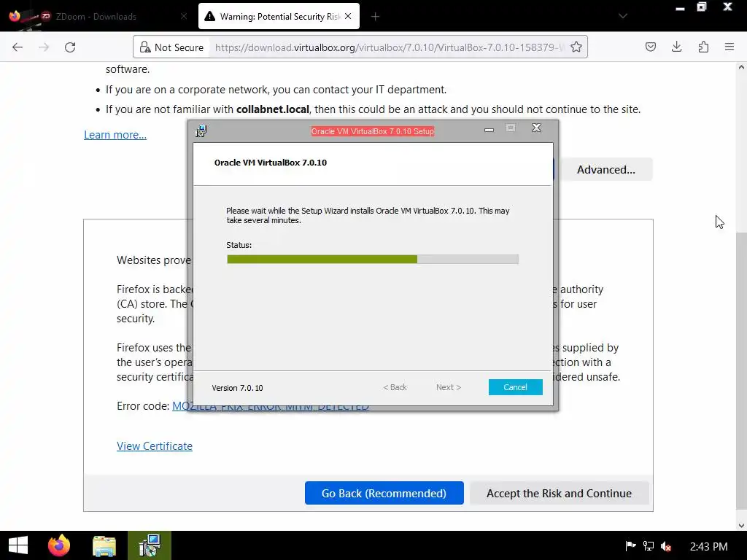Open the 2:43 PM clock
This screenshot has height=560, width=747.
click(708, 546)
